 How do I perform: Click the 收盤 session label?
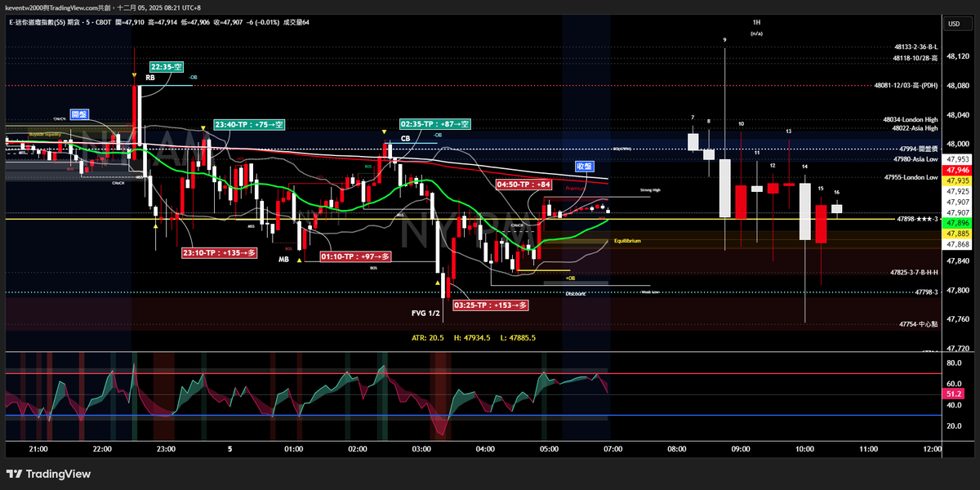tap(585, 166)
